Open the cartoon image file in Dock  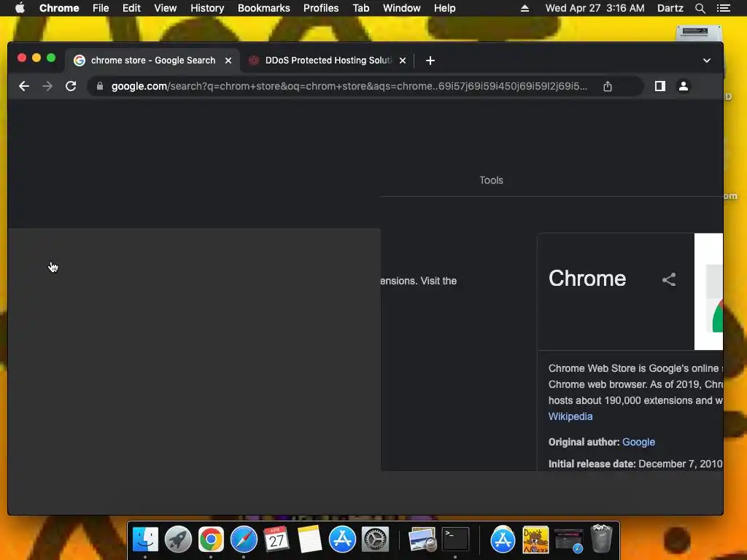click(x=535, y=540)
